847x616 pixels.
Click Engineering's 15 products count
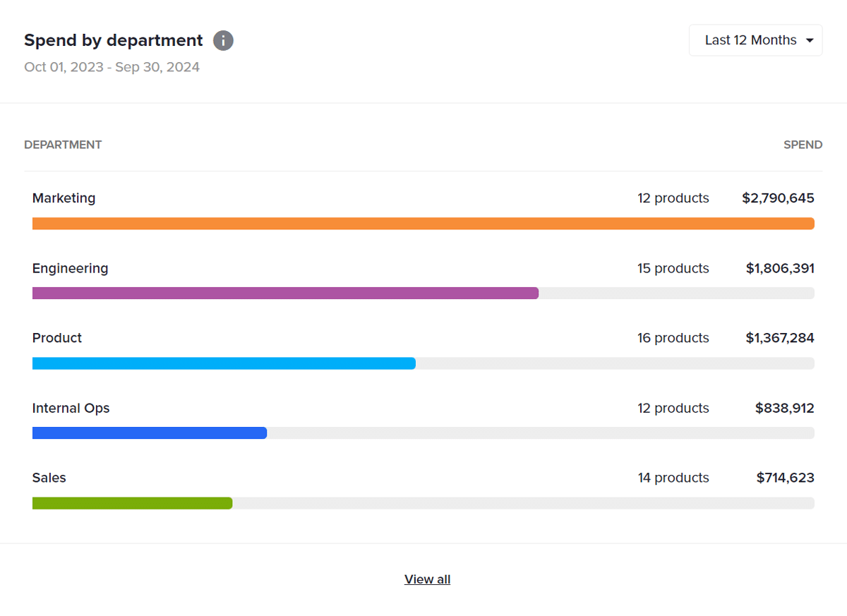pyautogui.click(x=673, y=268)
